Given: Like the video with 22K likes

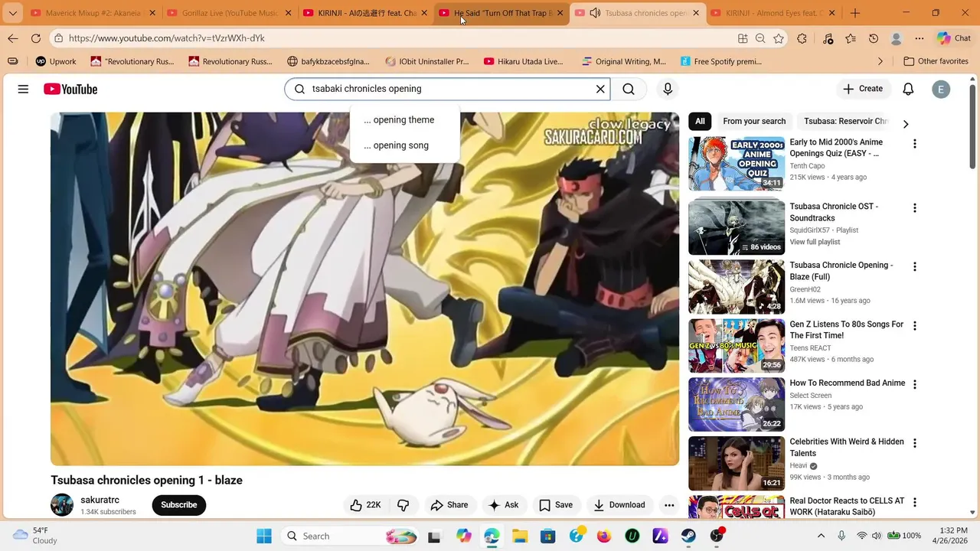Looking at the screenshot, I should (365, 505).
